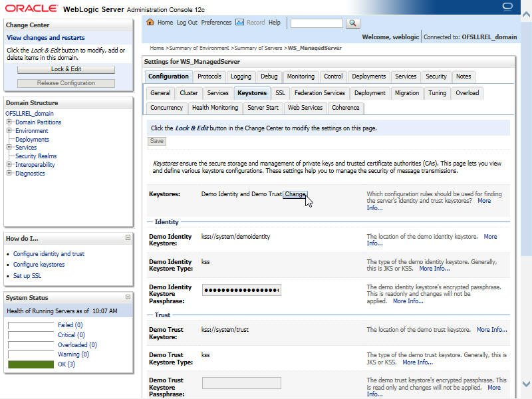Screen dimensions: 532x399
Task: Switch to the Configuration tab
Action: pos(169,76)
